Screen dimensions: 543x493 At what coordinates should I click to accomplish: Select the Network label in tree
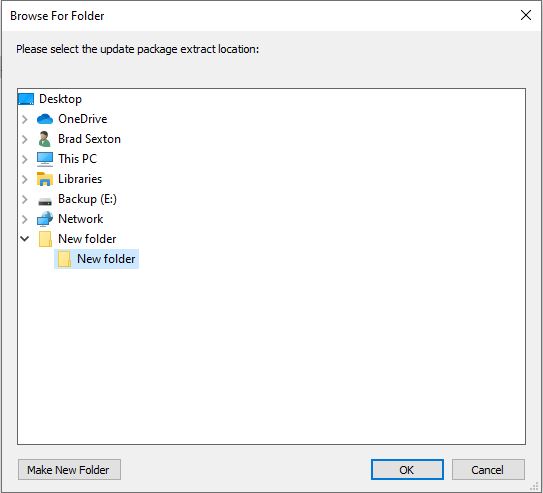point(81,219)
